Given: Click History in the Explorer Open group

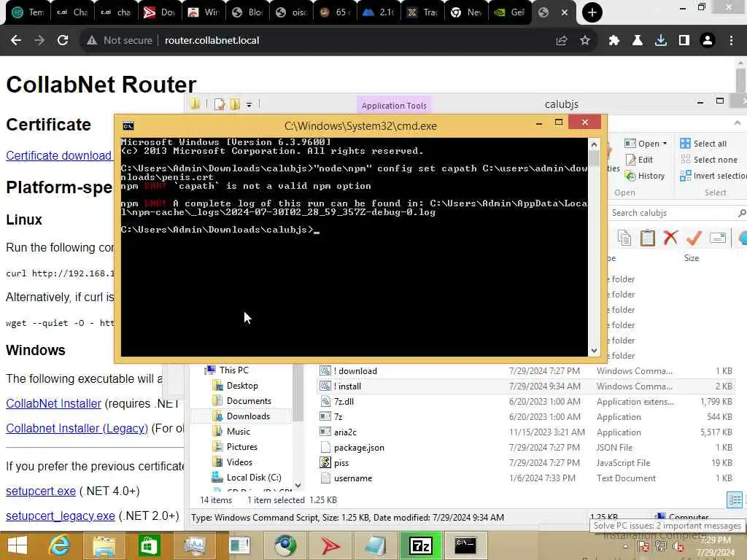Looking at the screenshot, I should coord(645,176).
